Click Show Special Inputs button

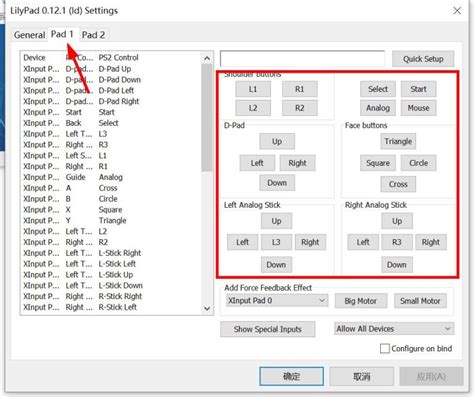[267, 329]
